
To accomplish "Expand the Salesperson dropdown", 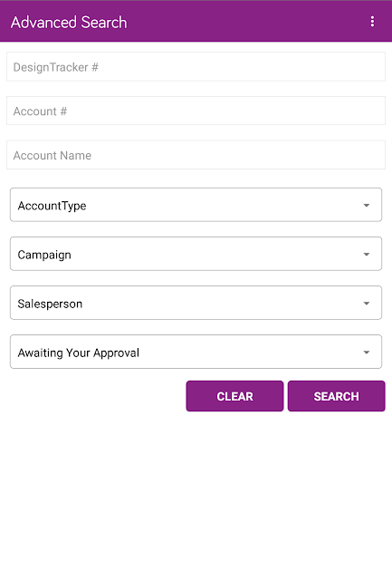I will click(x=196, y=303).
